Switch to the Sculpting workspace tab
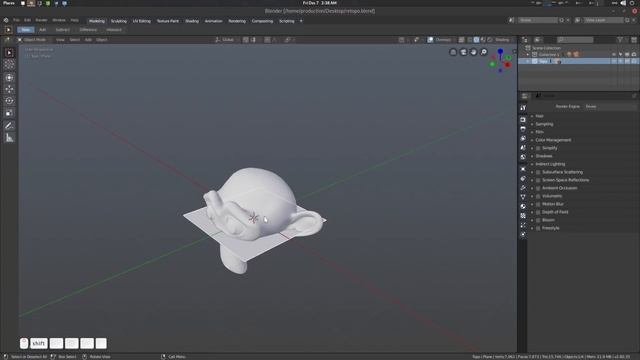Image resolution: width=640 pixels, height=360 pixels. click(119, 21)
